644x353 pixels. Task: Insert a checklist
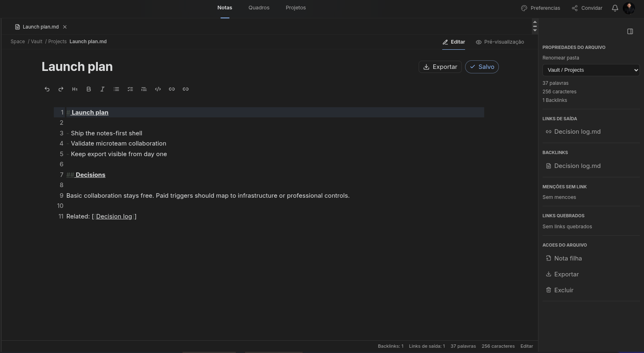[130, 89]
